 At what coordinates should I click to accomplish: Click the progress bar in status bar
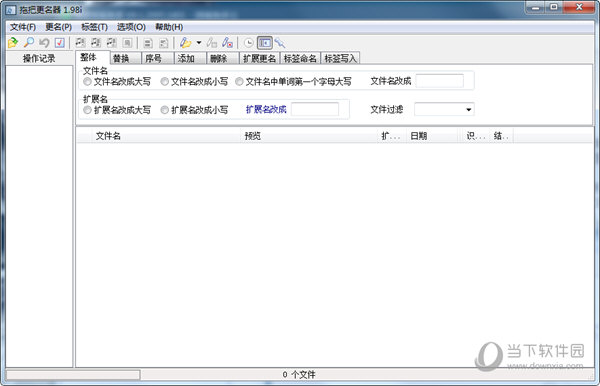(73, 375)
